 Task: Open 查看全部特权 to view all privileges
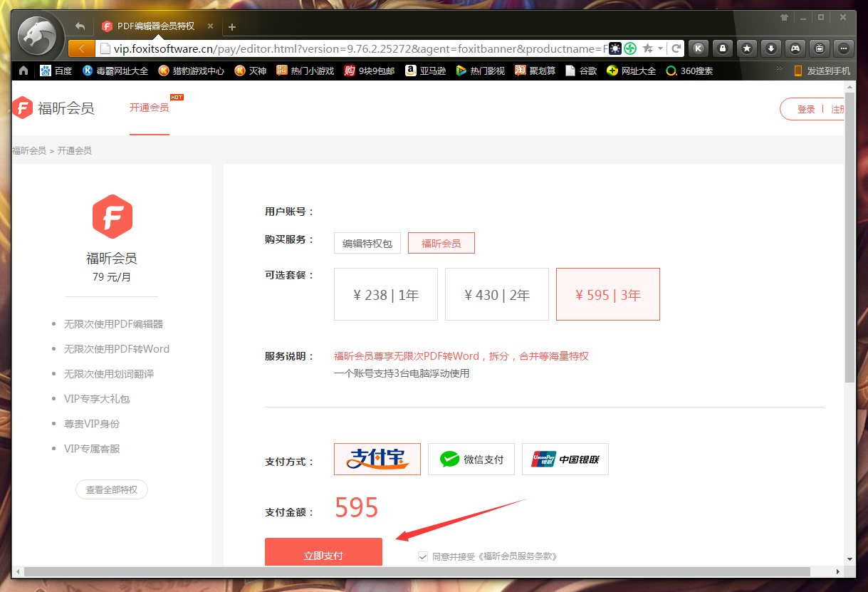tap(111, 489)
